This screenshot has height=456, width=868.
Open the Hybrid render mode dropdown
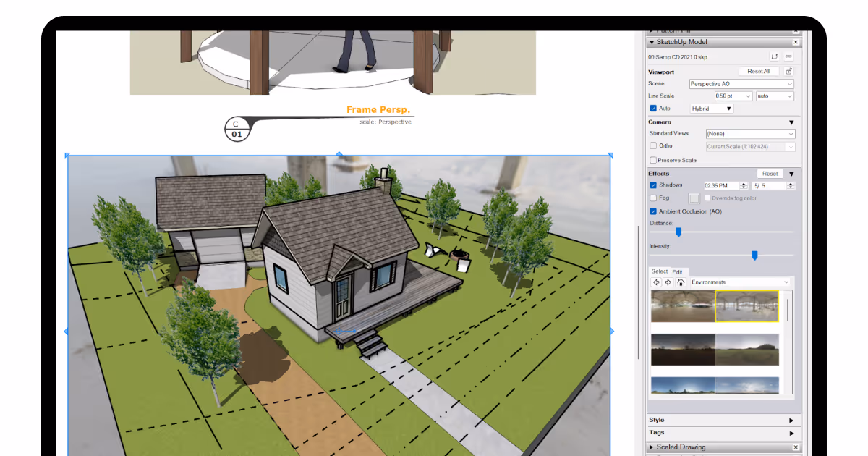point(712,109)
